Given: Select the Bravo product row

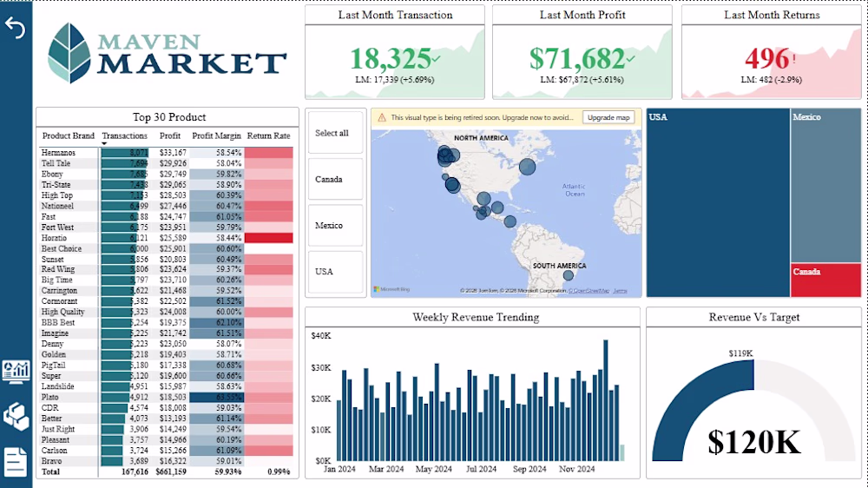Looking at the screenshot, I should click(168, 461).
